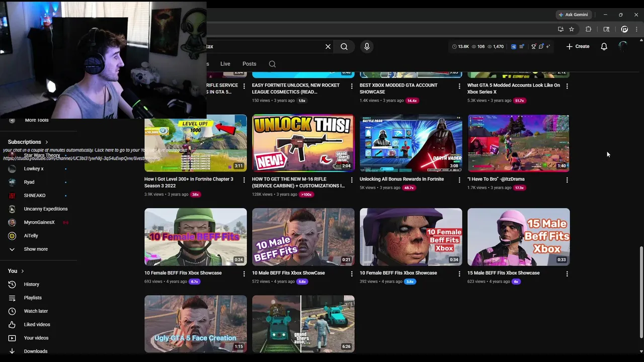Open title '10 Female BEFF Fits Xbox Showcase' with 392 views
This screenshot has width=644, height=362.
click(x=398, y=273)
